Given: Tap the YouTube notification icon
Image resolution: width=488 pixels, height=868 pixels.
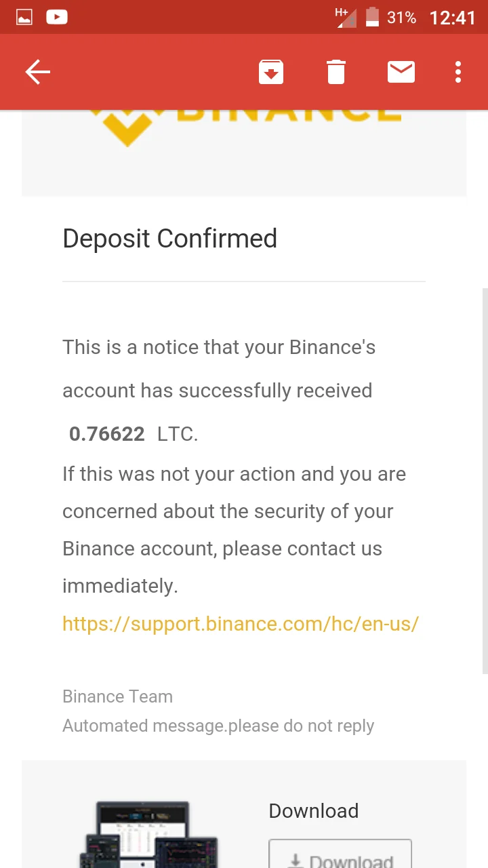Looking at the screenshot, I should tap(57, 17).
